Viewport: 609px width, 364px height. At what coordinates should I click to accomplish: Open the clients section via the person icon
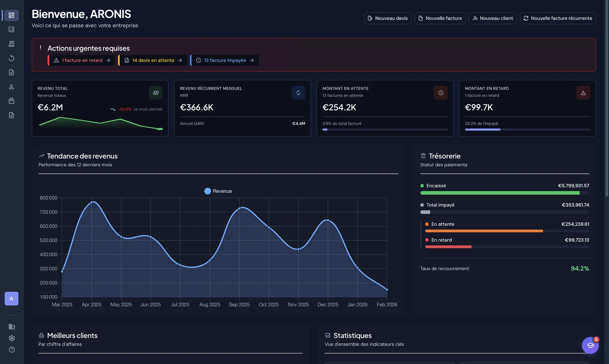11,87
